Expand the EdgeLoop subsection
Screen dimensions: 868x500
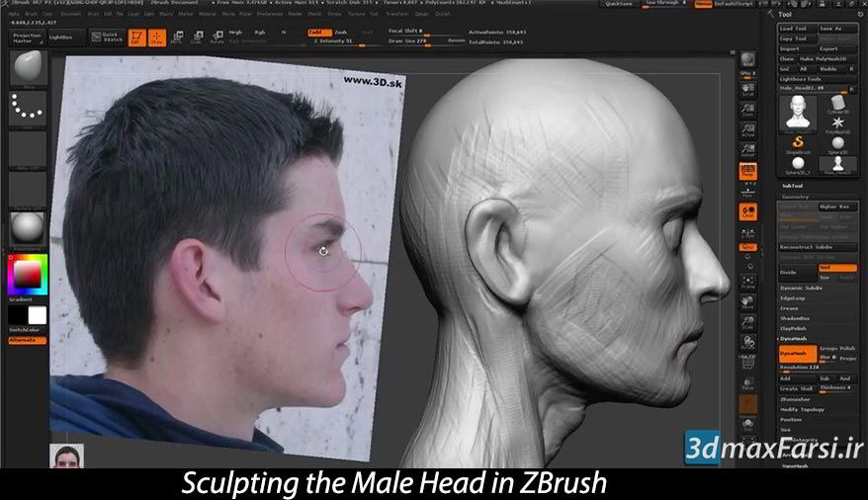tap(793, 298)
